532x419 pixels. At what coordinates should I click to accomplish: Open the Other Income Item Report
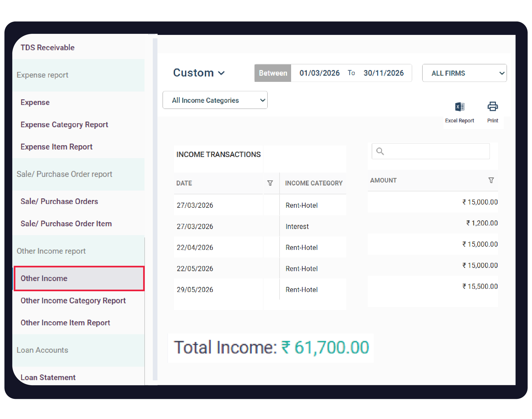click(65, 323)
